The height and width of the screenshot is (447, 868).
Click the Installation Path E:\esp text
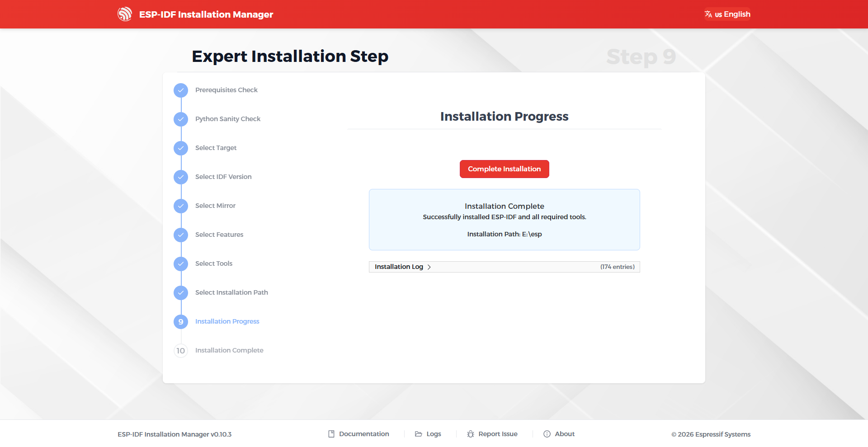click(505, 234)
